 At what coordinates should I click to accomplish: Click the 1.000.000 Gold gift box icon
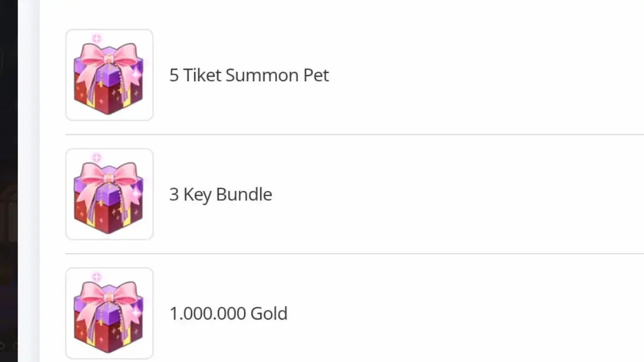pos(109,313)
